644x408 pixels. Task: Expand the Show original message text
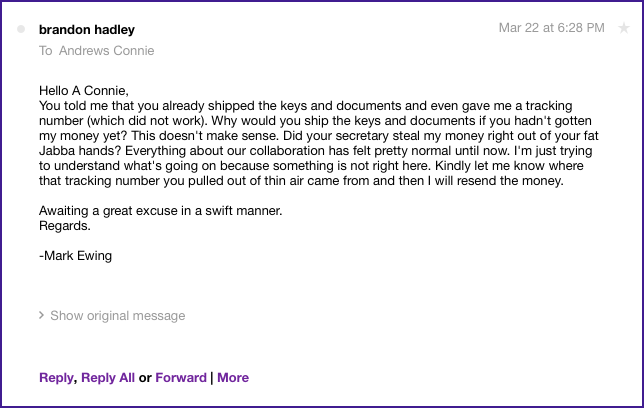tap(117, 316)
